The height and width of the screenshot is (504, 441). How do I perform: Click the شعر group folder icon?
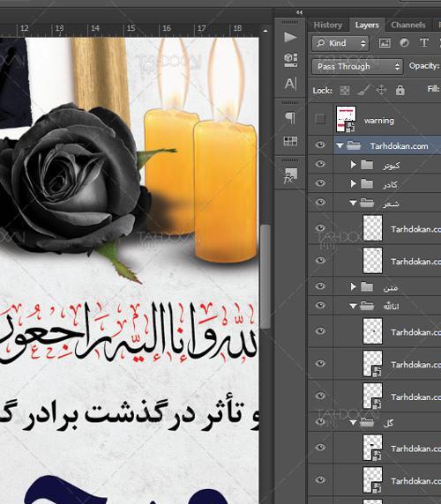pyautogui.click(x=367, y=204)
